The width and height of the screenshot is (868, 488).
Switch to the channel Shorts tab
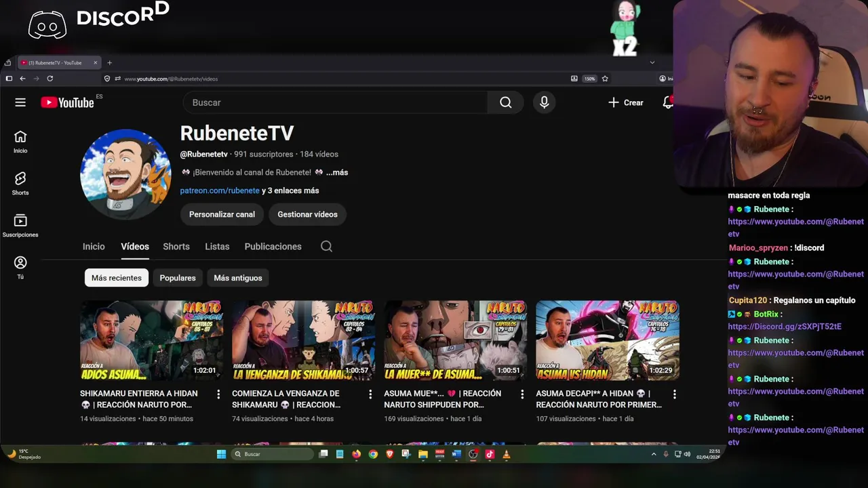pos(176,247)
